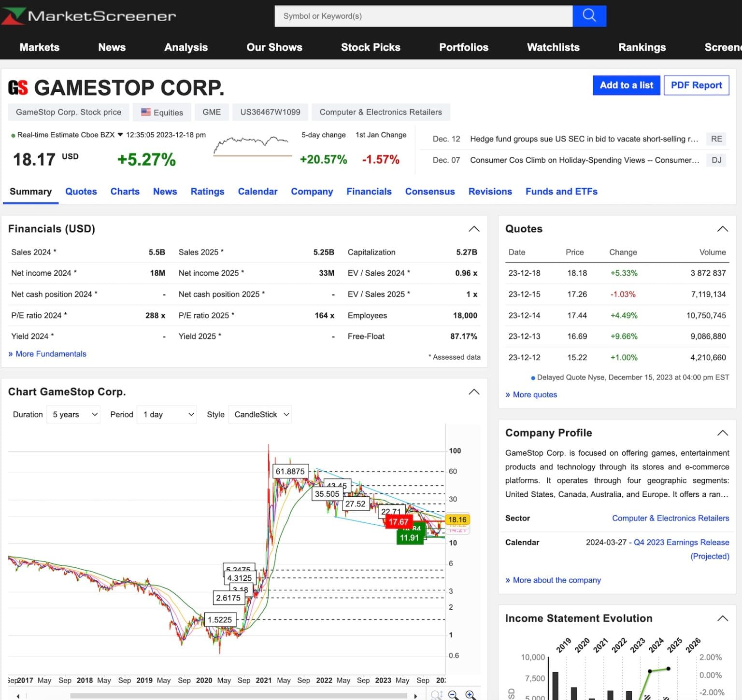Screen dimensions: 742x700
Task: Click the GS company logo
Action: (x=18, y=87)
